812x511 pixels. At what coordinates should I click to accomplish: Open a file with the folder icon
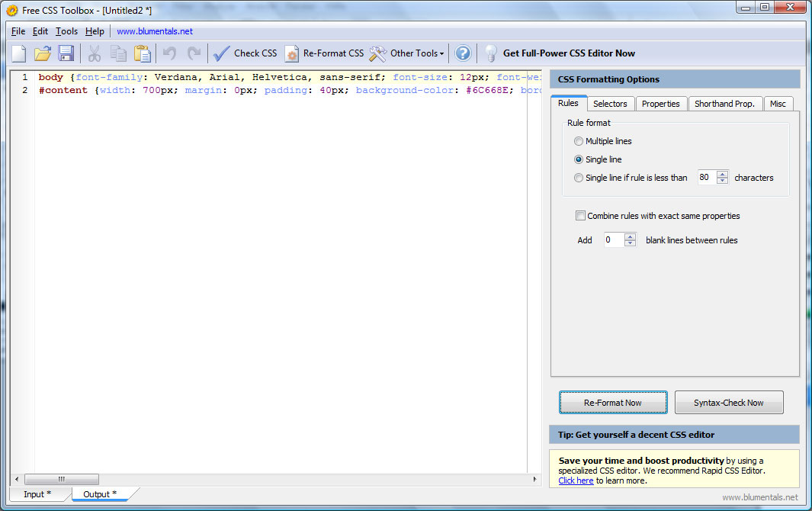pyautogui.click(x=43, y=53)
